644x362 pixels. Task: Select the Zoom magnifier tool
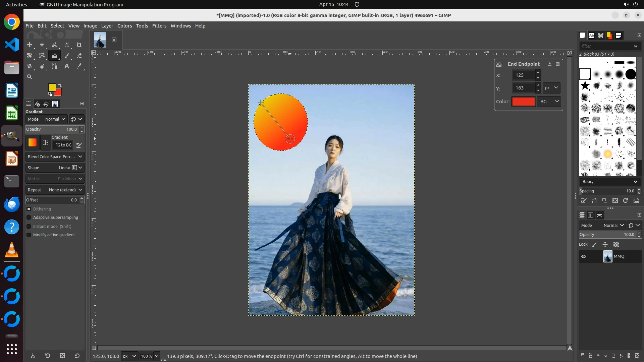(30, 77)
